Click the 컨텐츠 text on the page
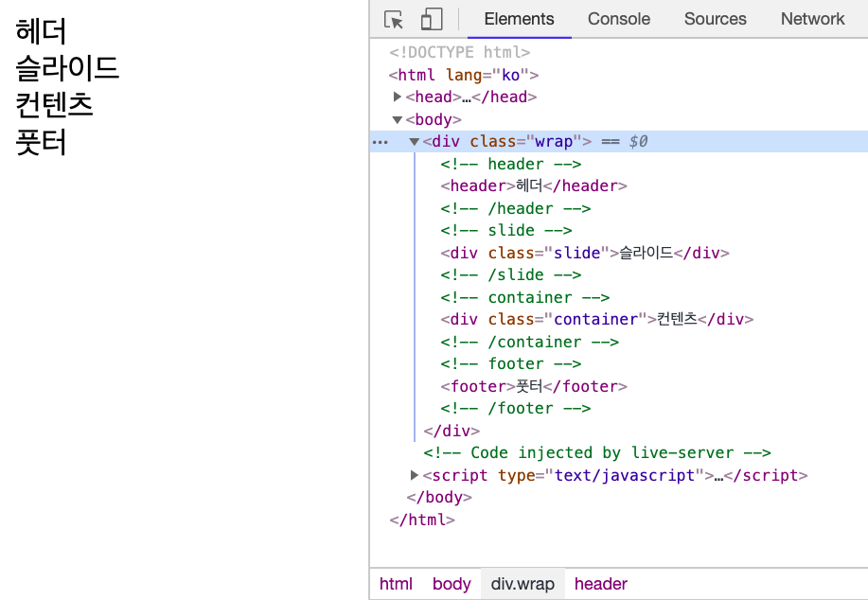868x600 pixels. click(54, 105)
